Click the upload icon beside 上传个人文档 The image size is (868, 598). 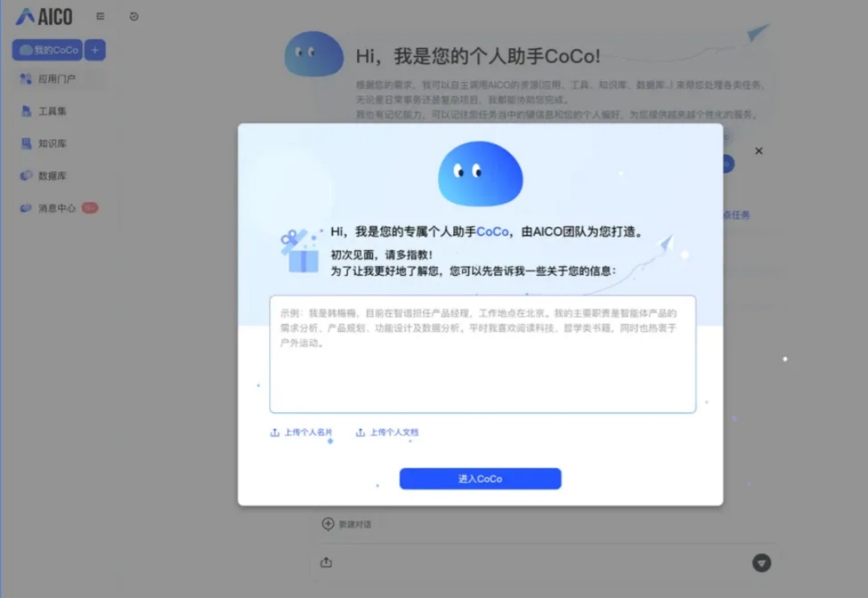coord(360,432)
